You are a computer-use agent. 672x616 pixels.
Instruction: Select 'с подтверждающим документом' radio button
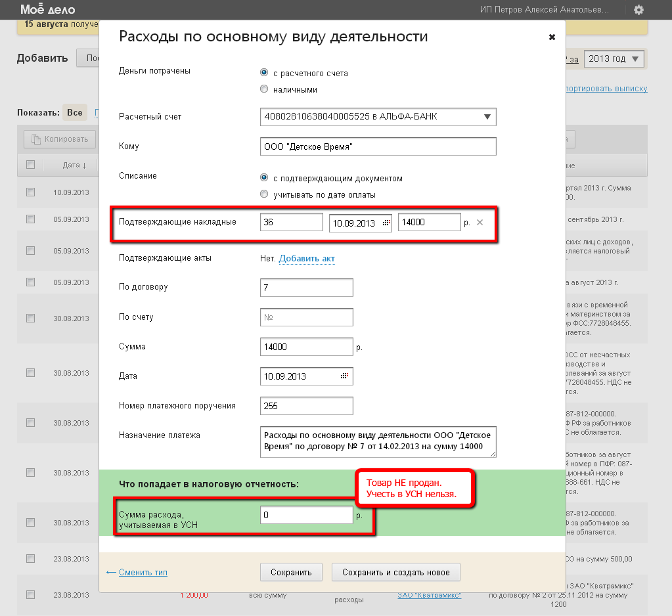[x=264, y=178]
